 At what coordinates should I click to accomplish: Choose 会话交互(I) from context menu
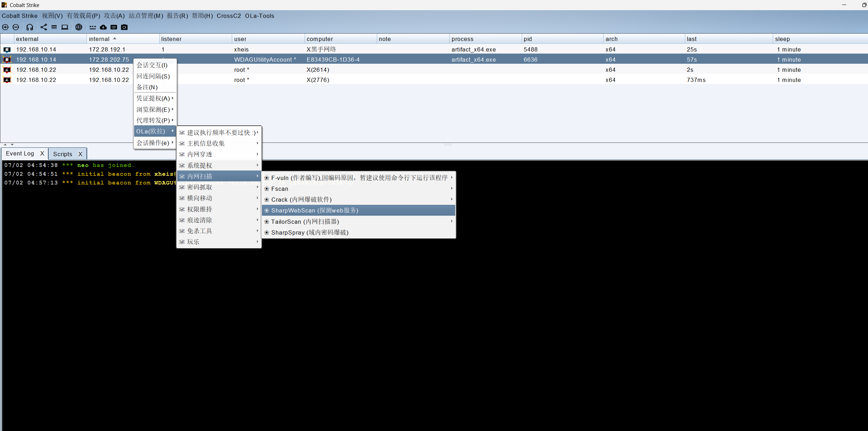155,65
